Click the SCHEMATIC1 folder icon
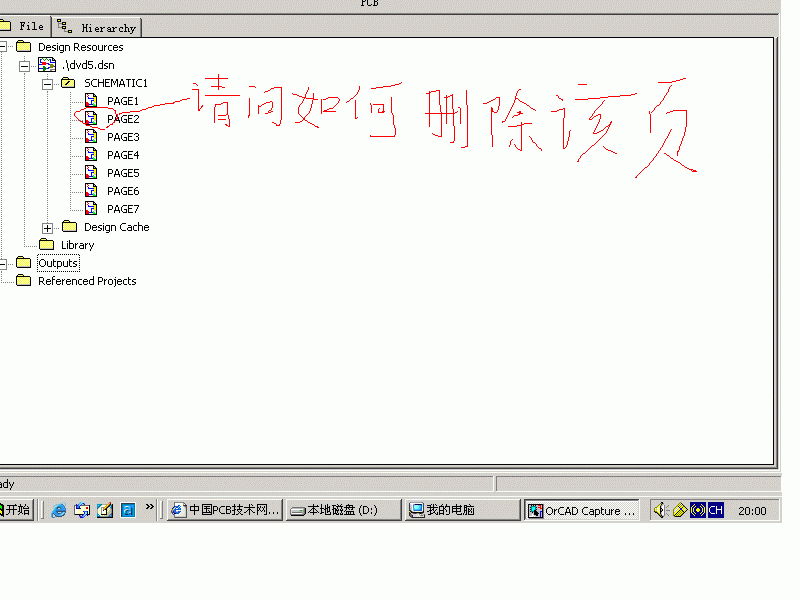 point(68,83)
